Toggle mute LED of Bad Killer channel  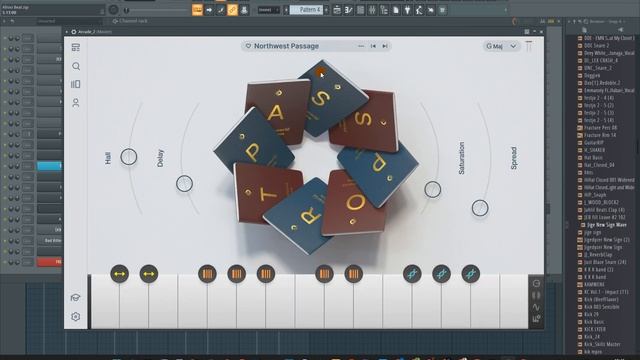click(x=5, y=241)
